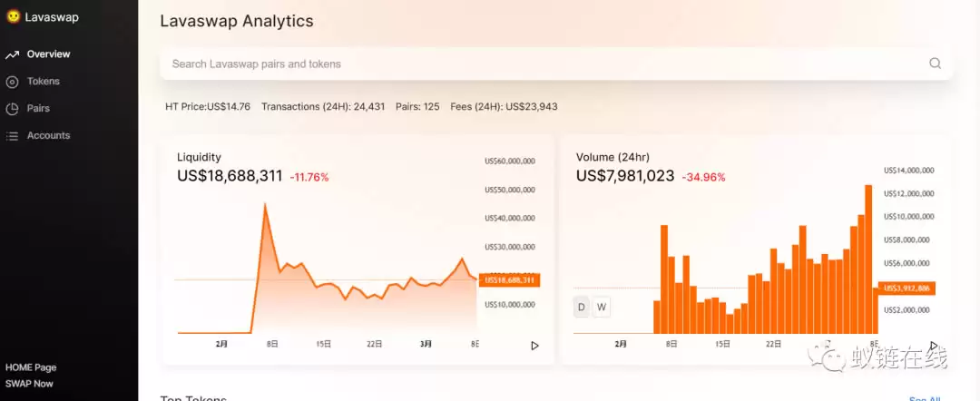
Task: Click the tallest orange bar in Volume chart
Action: click(x=868, y=259)
